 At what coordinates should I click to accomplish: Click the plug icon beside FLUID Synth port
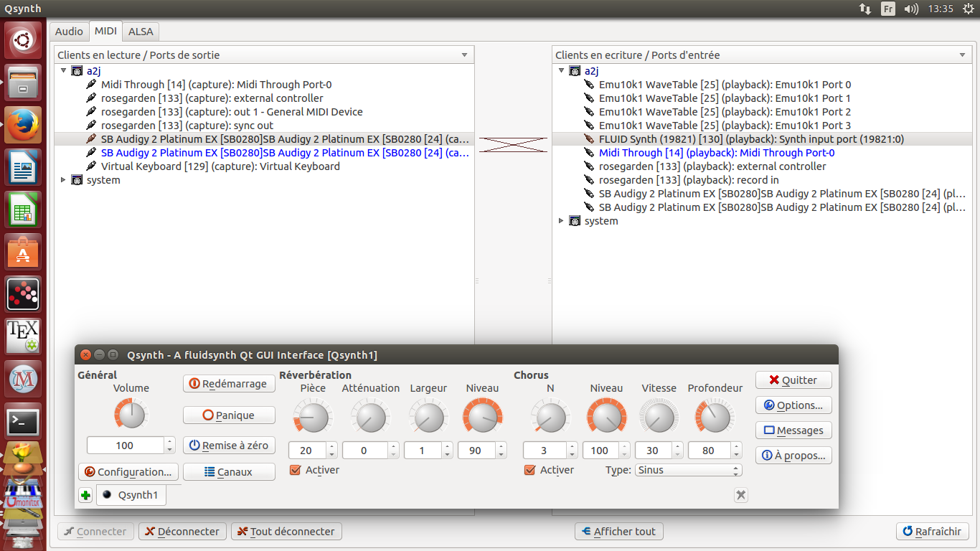click(x=589, y=139)
